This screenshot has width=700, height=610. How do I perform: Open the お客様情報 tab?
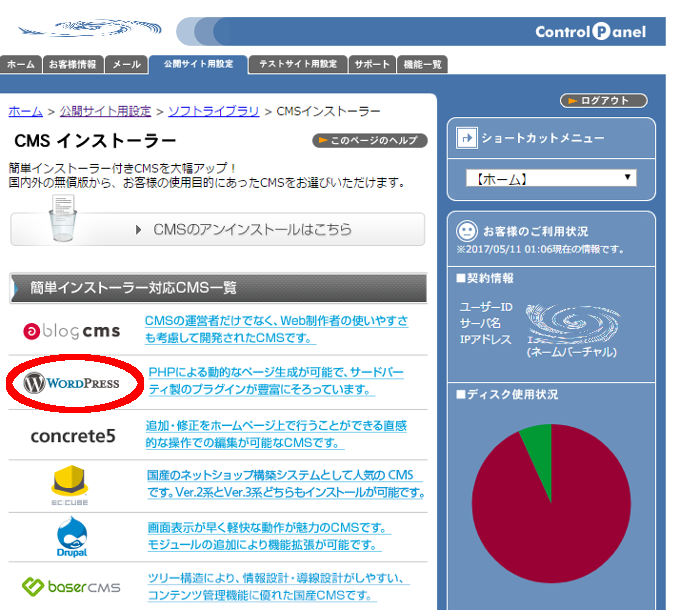click(x=73, y=64)
